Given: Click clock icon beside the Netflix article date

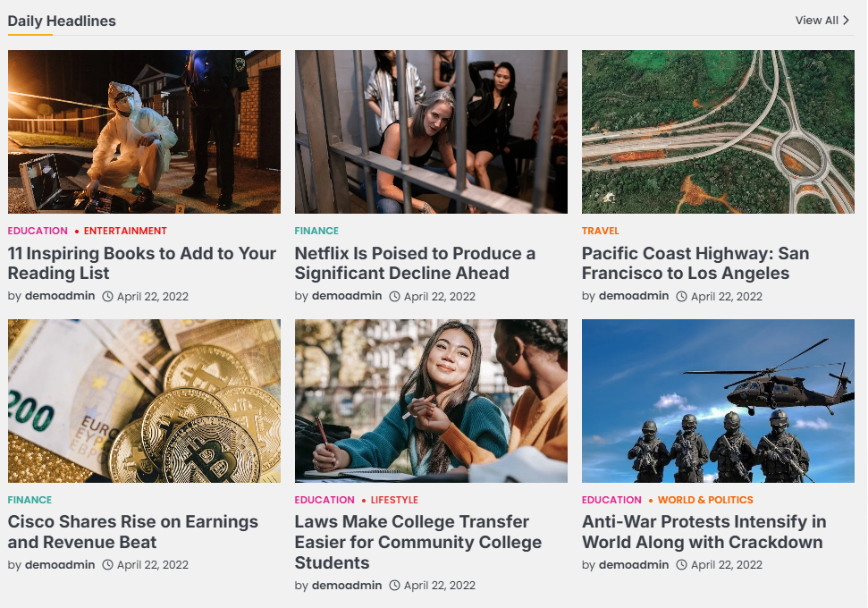Looking at the screenshot, I should [x=395, y=296].
